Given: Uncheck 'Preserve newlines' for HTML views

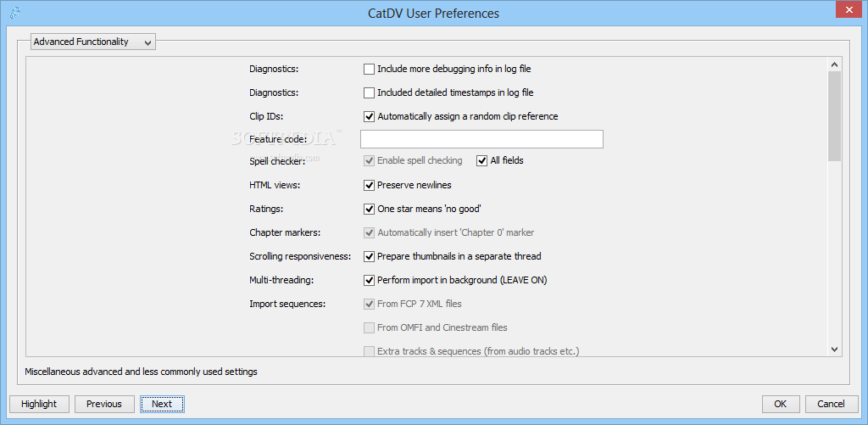Looking at the screenshot, I should coord(370,185).
